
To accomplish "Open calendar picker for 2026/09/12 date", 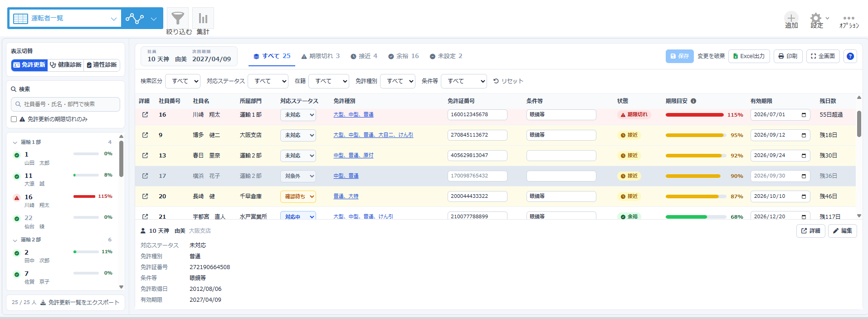I will pyautogui.click(x=804, y=135).
